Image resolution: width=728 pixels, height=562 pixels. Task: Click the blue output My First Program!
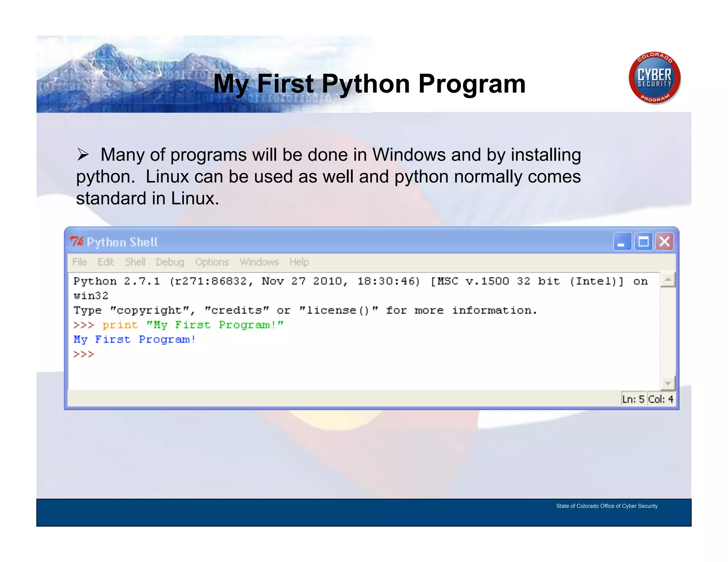click(x=135, y=340)
